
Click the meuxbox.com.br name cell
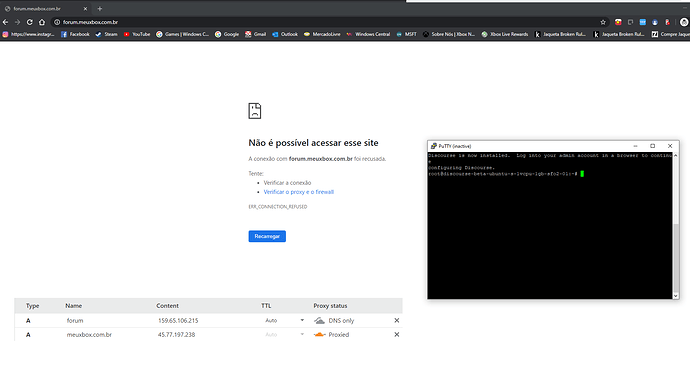[x=89, y=334]
